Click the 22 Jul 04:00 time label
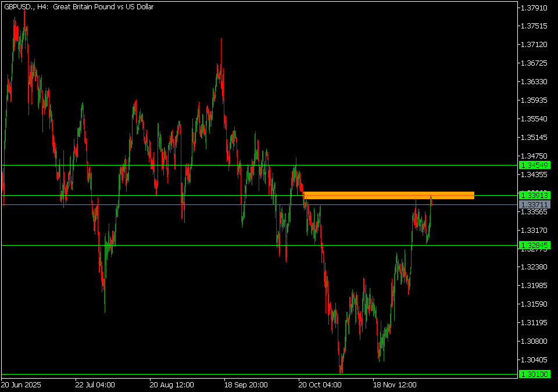This screenshot has height=392, width=558. [x=95, y=384]
